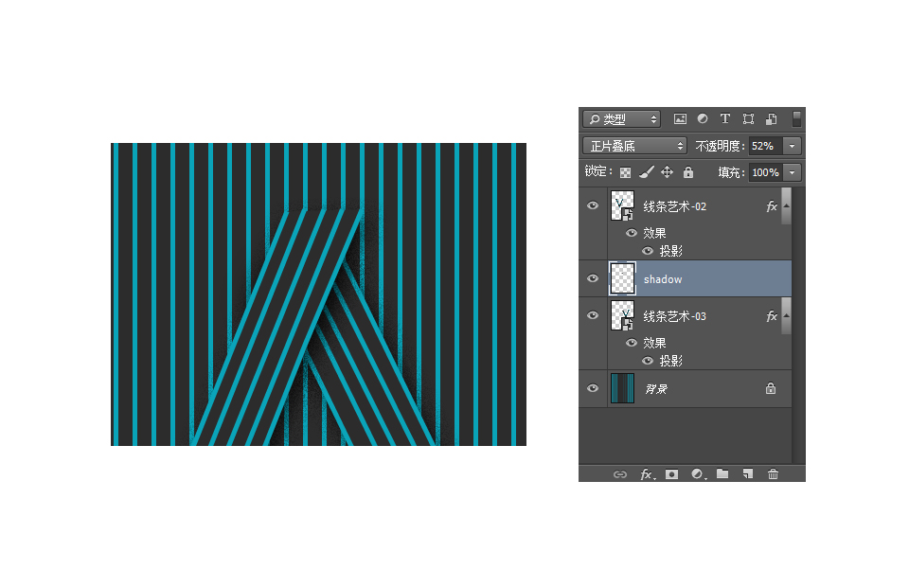
Task: Click the striped artwork canvas image
Action: tap(318, 294)
